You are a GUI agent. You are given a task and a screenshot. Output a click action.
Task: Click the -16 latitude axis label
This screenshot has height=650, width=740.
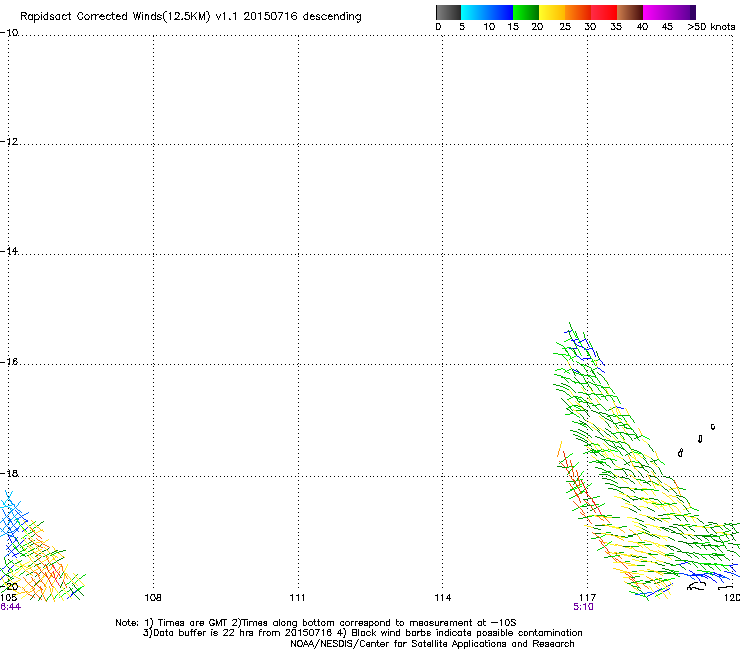click(x=9, y=362)
